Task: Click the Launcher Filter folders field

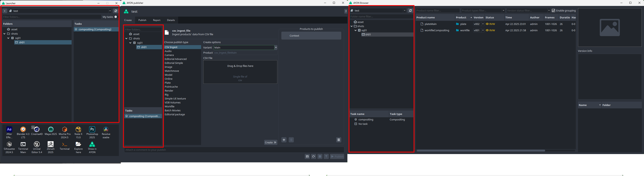Action: coord(51,17)
